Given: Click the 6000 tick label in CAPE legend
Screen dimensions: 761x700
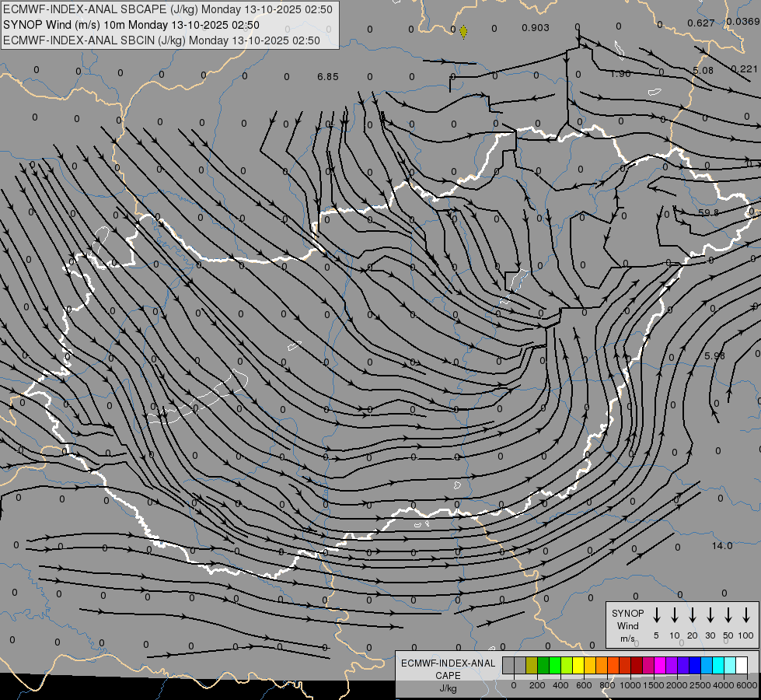Looking at the screenshot, I should (747, 685).
